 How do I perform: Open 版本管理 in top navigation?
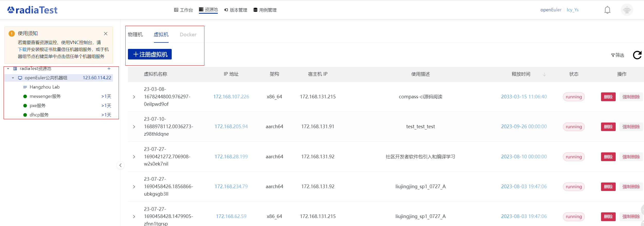[236, 10]
